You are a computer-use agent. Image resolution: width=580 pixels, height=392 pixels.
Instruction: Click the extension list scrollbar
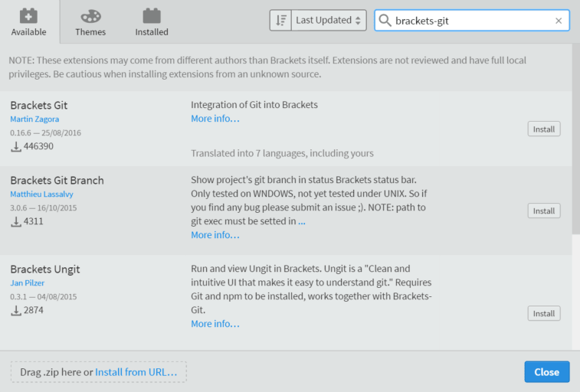(x=576, y=139)
